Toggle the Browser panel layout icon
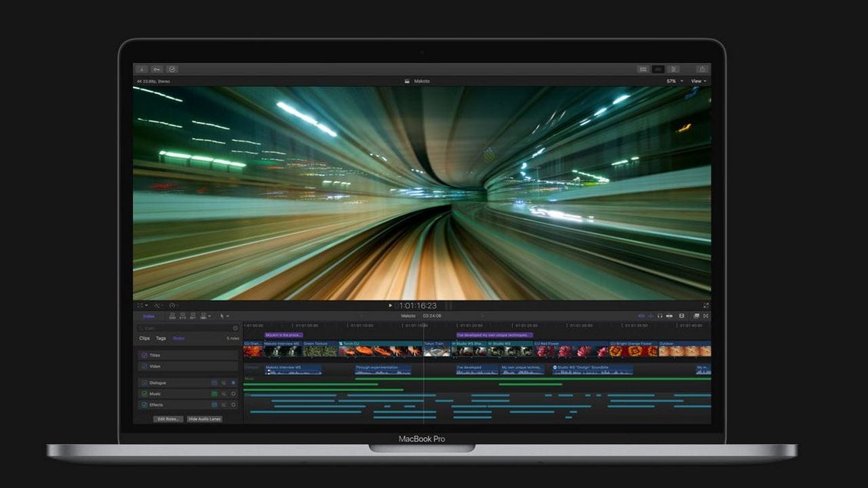This screenshot has width=868, height=488. coord(643,69)
